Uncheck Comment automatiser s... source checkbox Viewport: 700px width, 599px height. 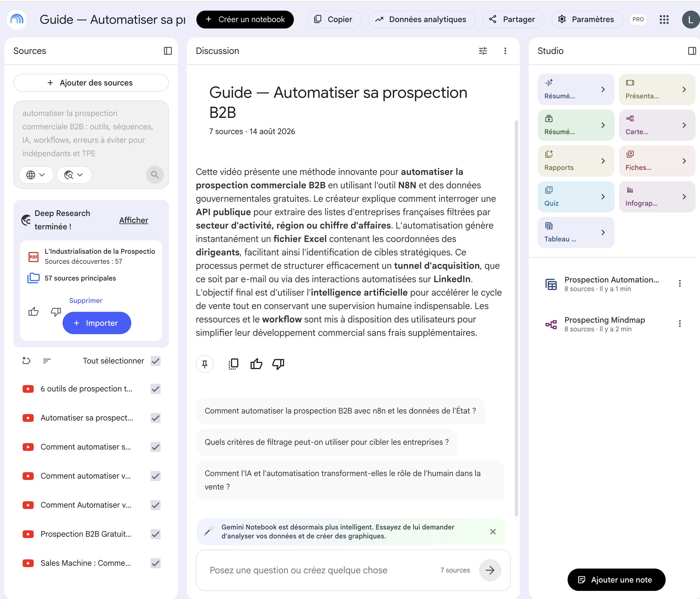(155, 447)
